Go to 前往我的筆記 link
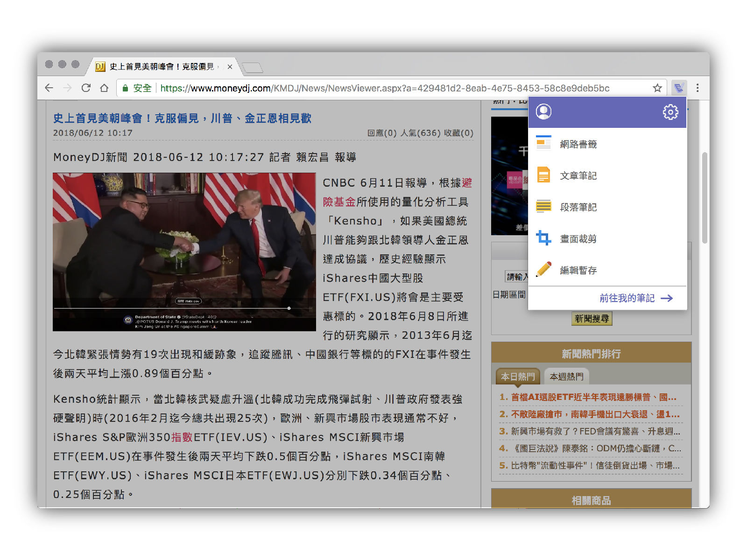Viewport: 747px width, 560px height. pyautogui.click(x=635, y=298)
